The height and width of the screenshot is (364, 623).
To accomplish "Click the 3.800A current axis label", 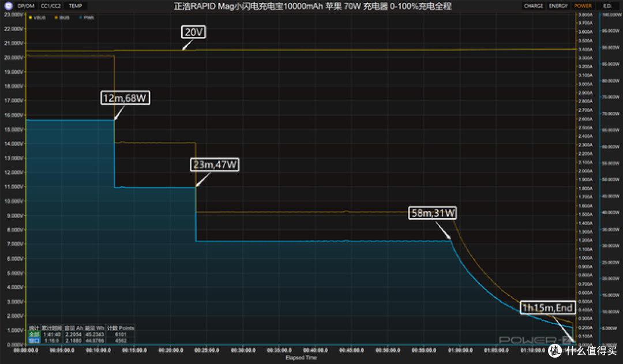I will click(586, 14).
